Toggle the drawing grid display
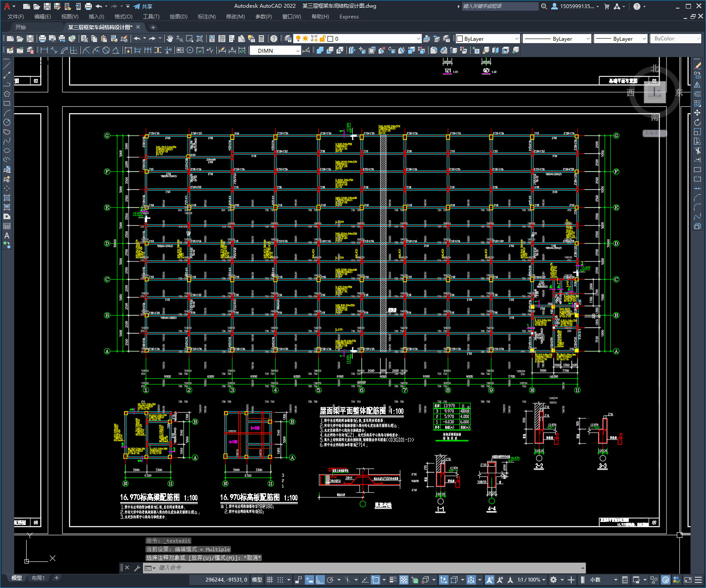The width and height of the screenshot is (706, 588). [270, 580]
